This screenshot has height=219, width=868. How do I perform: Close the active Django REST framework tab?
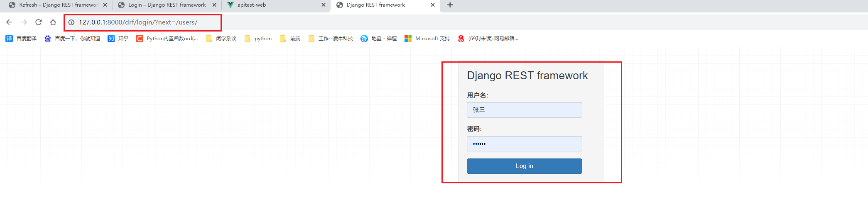tap(433, 5)
